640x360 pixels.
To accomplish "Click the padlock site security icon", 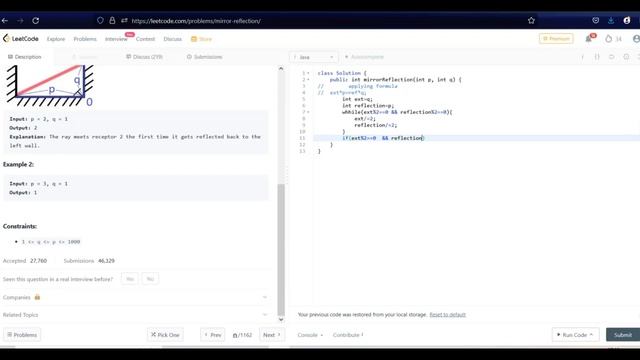I will 112,20.
